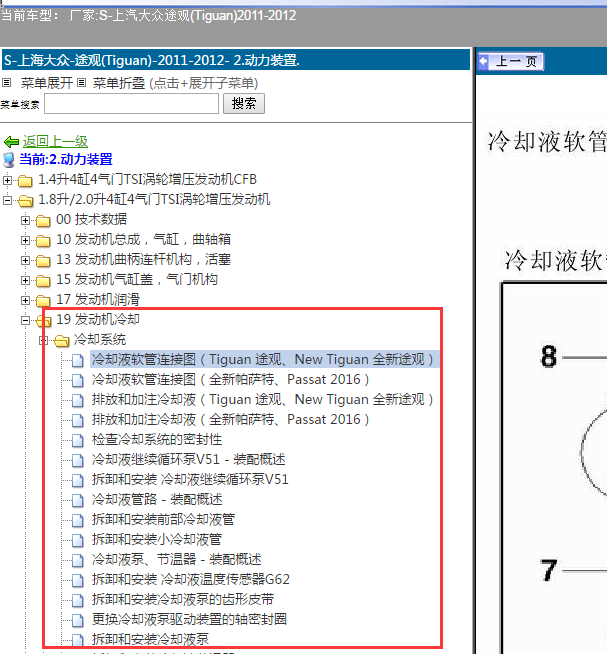
Task: Click 当前:2.动力装置 current section label
Action: point(66,159)
